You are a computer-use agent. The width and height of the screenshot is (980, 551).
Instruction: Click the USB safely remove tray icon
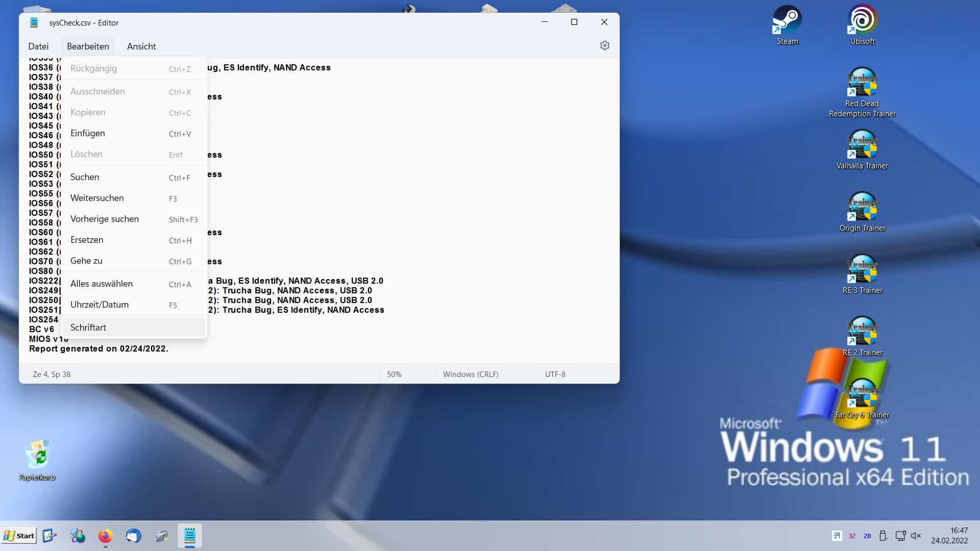tap(883, 536)
